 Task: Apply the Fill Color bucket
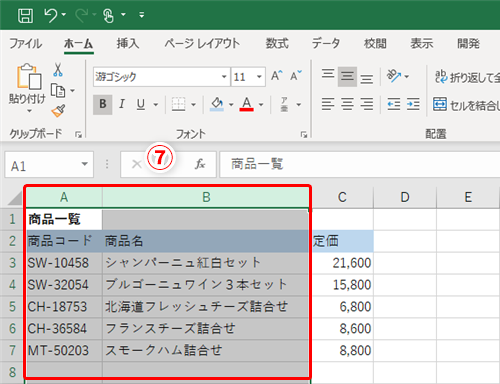click(x=217, y=104)
